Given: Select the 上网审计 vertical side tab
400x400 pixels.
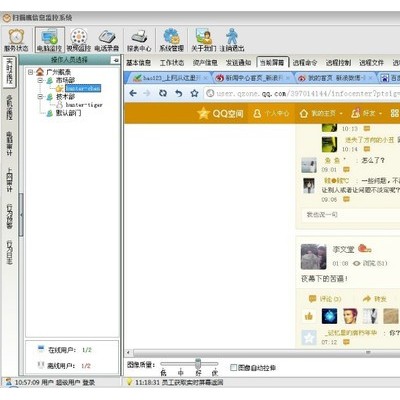Looking at the screenshot, I should coord(9,180).
